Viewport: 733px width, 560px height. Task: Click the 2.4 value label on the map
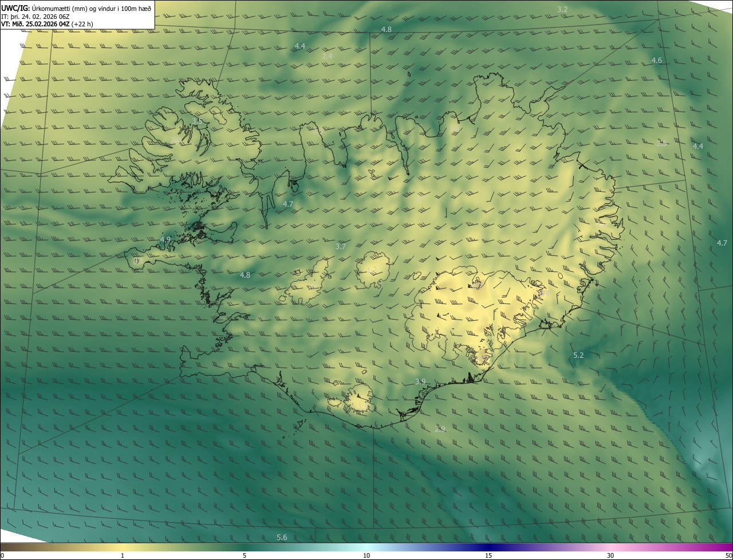click(x=327, y=56)
